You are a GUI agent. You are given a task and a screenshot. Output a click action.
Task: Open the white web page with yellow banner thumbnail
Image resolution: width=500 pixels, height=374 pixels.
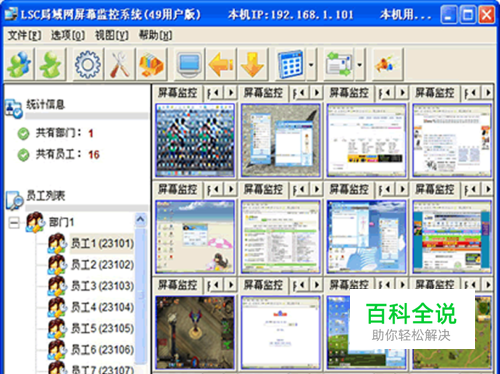click(366, 140)
